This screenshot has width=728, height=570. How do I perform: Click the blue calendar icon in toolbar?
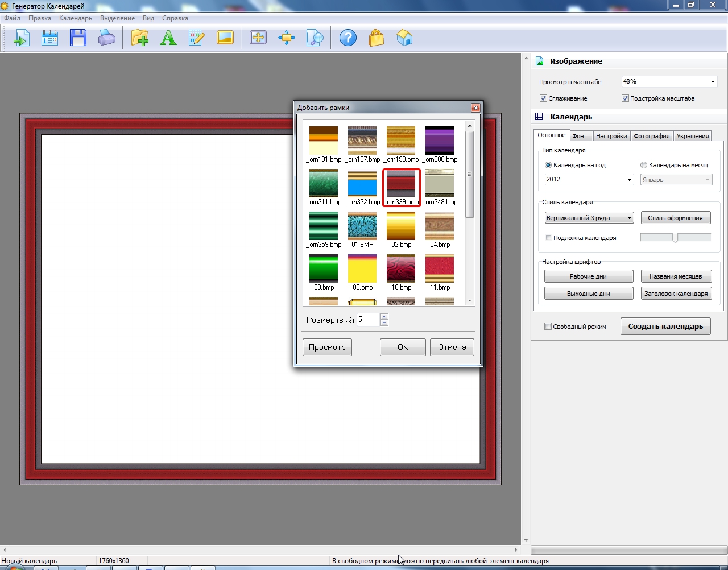coord(49,38)
